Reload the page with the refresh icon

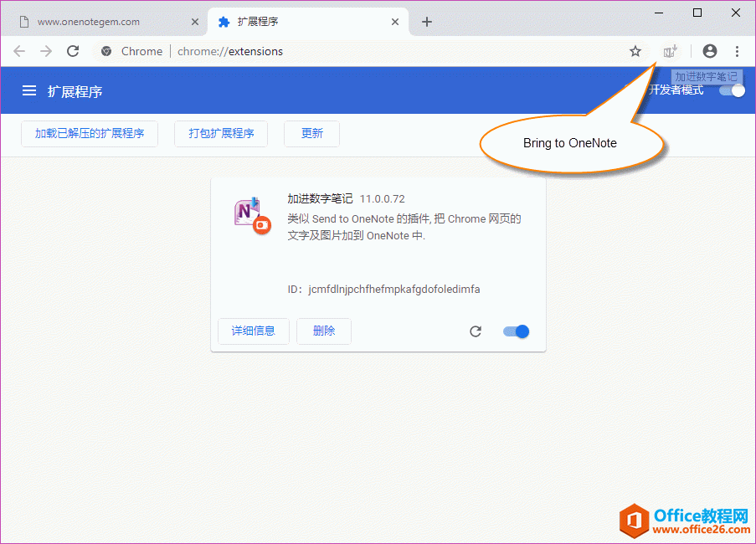tap(73, 51)
